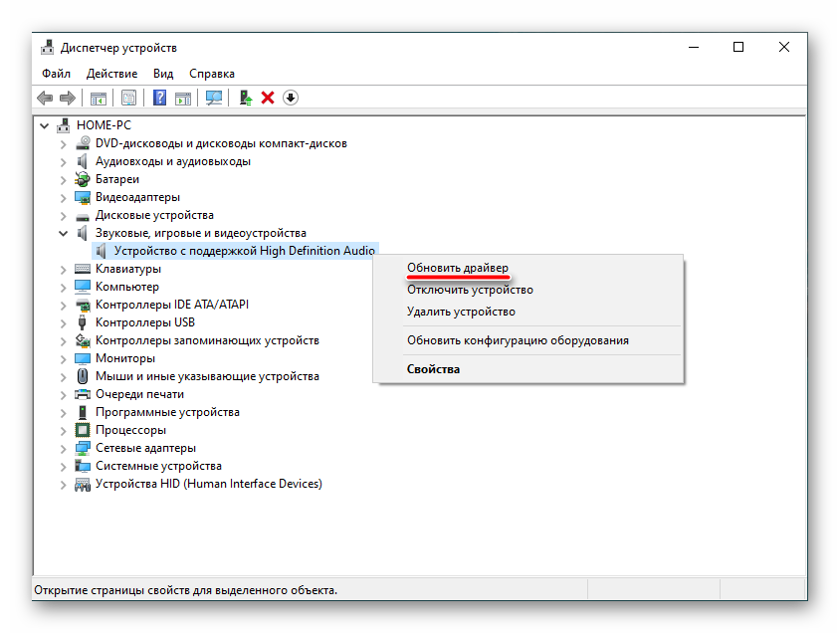Click the Очереди печати printer icon
The height and width of the screenshot is (633, 840).
click(83, 395)
